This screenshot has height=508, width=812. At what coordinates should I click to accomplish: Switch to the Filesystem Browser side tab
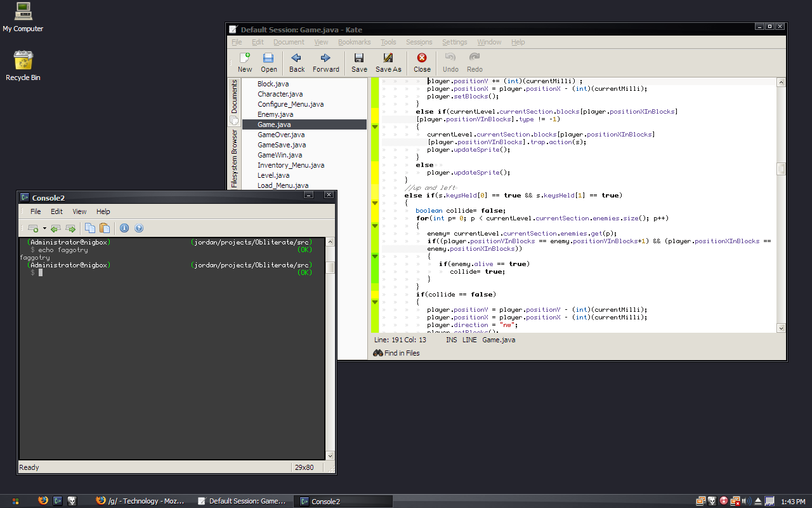[x=234, y=159]
